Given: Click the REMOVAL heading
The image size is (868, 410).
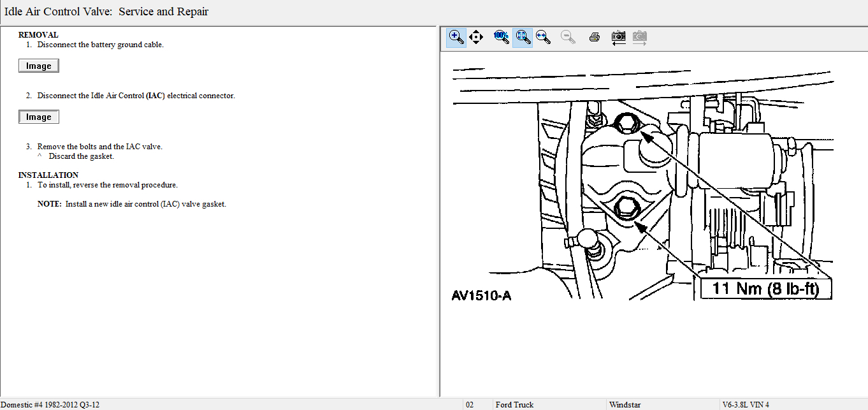Looking at the screenshot, I should pos(38,35).
